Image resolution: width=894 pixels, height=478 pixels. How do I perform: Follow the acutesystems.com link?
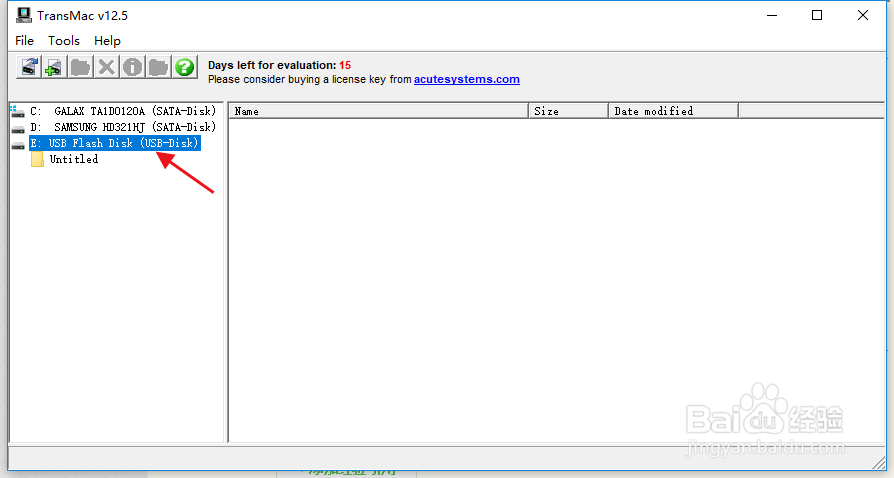coord(466,79)
